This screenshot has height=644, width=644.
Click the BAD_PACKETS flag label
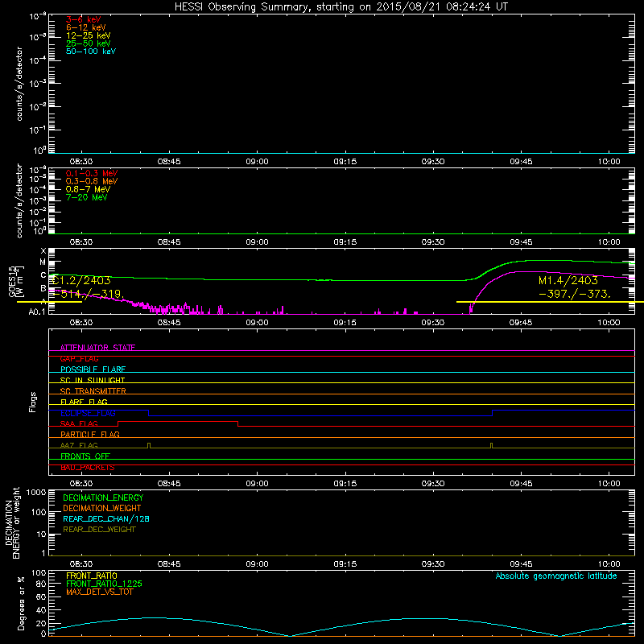(x=88, y=468)
